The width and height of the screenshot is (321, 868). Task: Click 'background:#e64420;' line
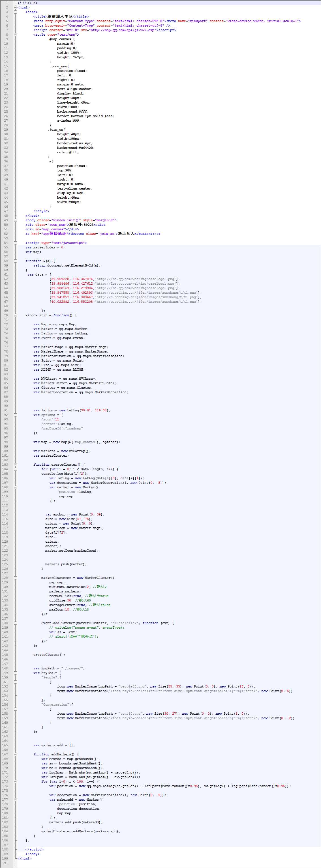[76, 148]
